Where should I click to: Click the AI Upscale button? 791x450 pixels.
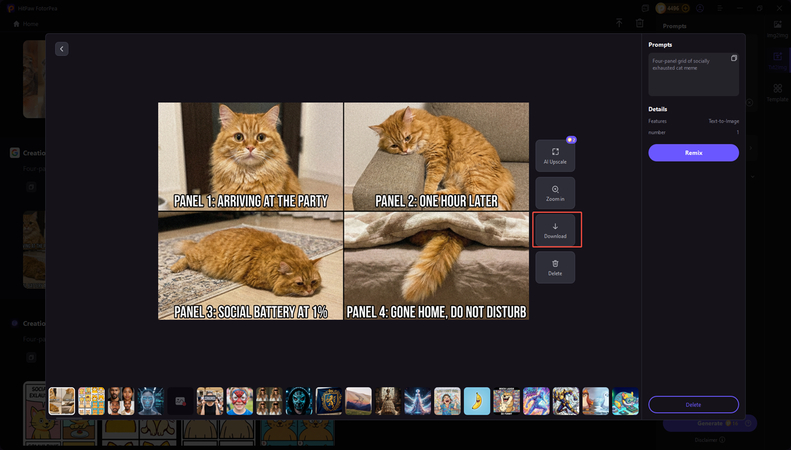[x=555, y=156]
